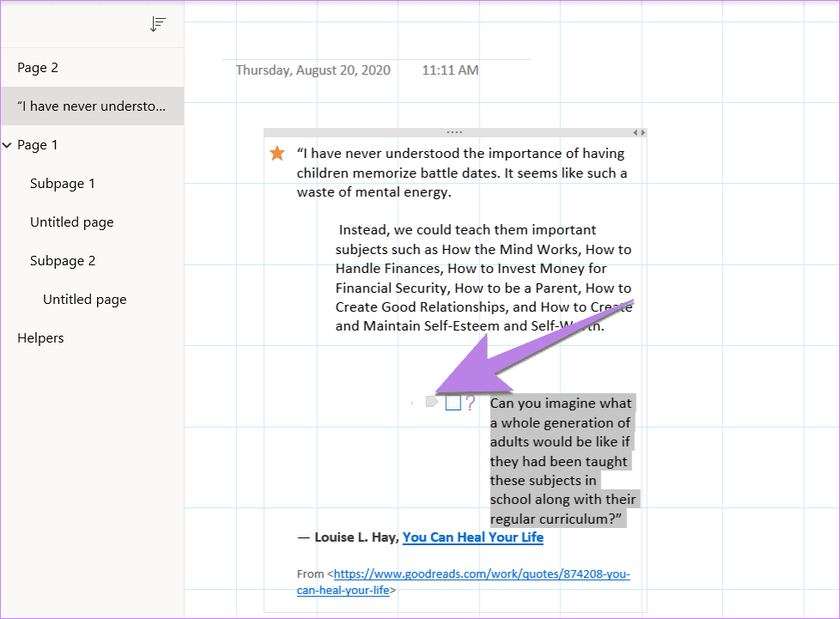Screen dimensions: 840x619
Task: Select the "I have never understo..." page
Action: tap(92, 106)
